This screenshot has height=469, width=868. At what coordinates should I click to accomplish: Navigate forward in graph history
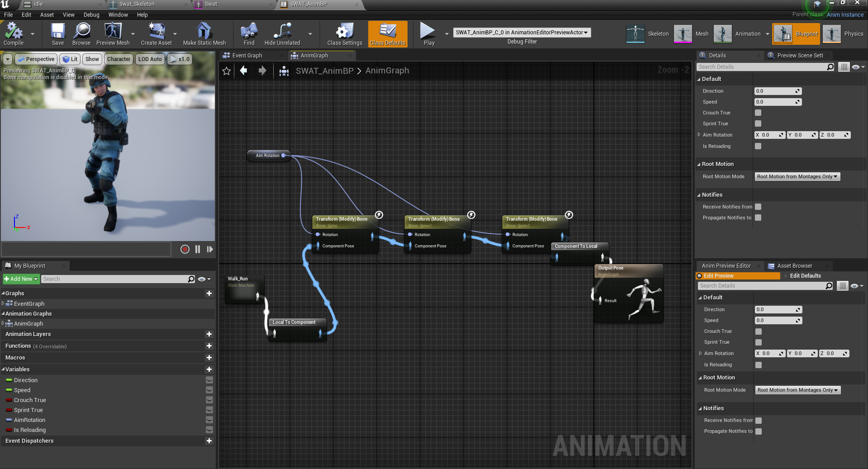click(x=262, y=71)
